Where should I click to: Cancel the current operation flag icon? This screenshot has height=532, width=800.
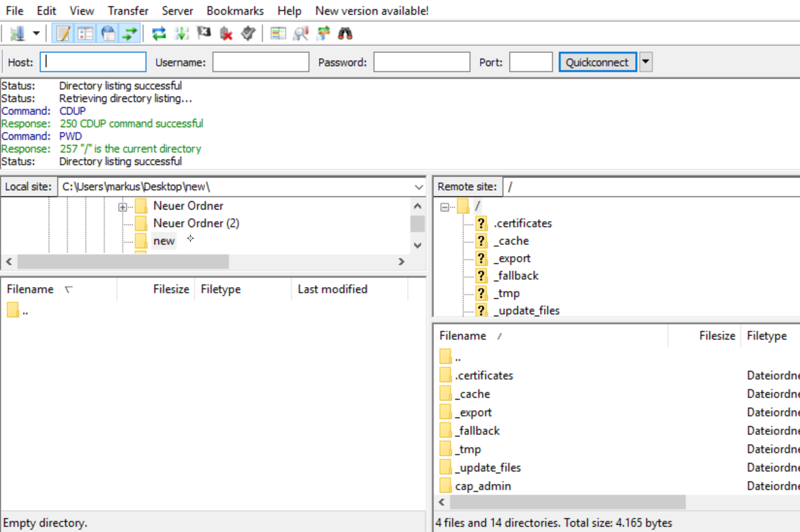point(204,33)
